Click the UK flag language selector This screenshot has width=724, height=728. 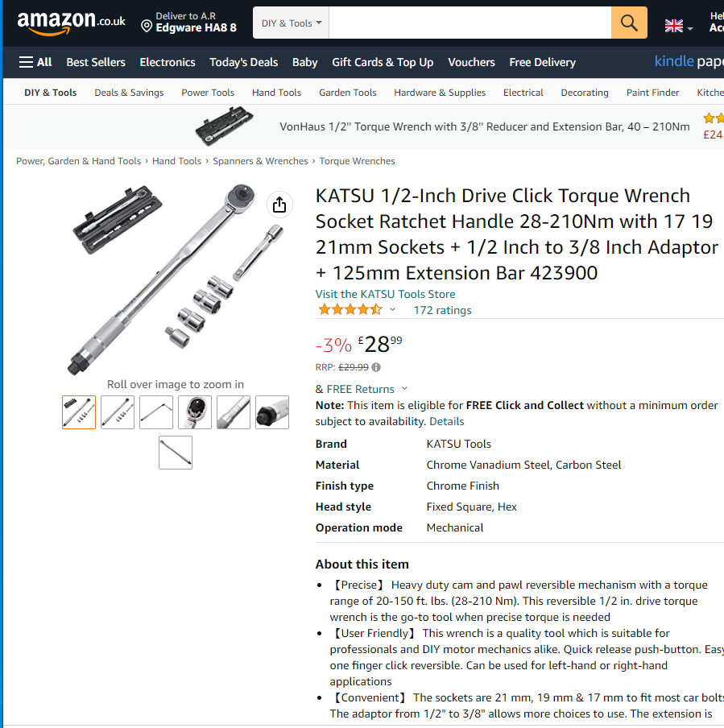(x=678, y=26)
